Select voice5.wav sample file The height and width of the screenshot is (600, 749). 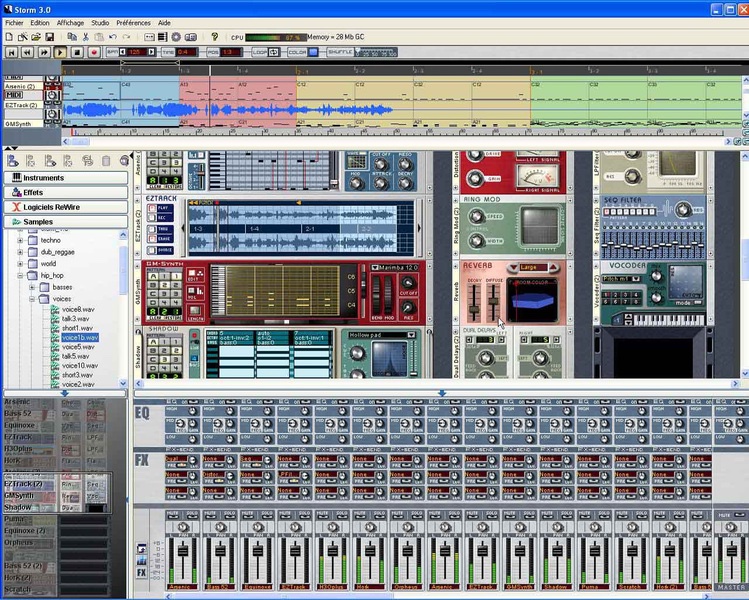pyautogui.click(x=78, y=347)
